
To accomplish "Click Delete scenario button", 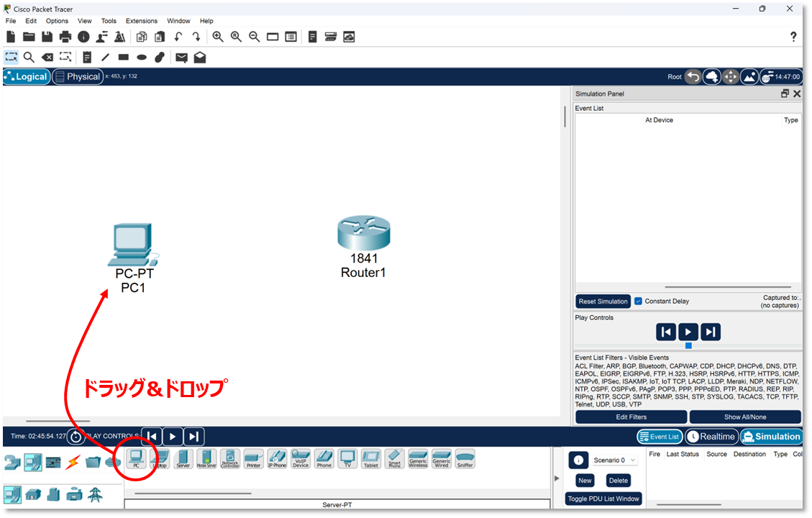I will coord(619,481).
